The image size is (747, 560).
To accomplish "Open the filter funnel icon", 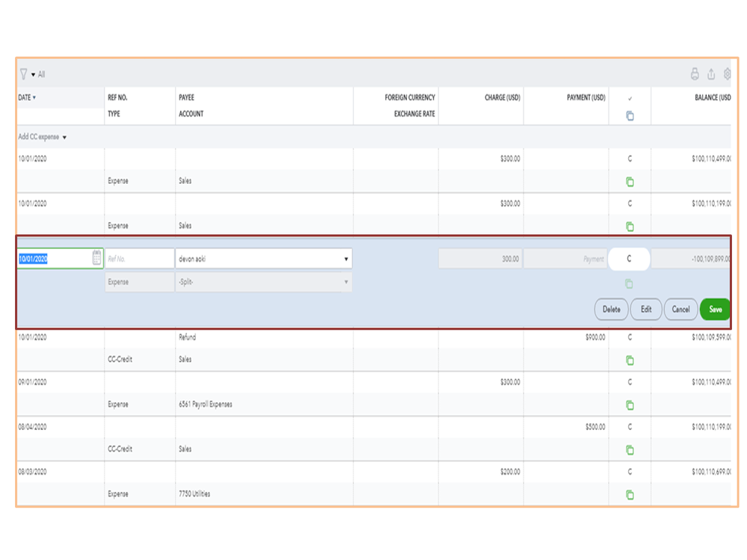I will (x=23, y=74).
